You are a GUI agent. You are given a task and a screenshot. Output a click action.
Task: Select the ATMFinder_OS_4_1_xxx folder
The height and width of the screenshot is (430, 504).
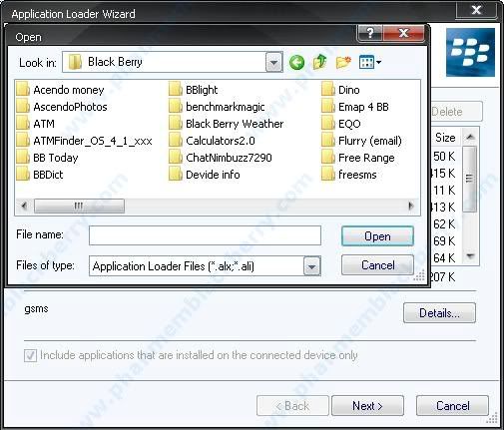tap(84, 141)
